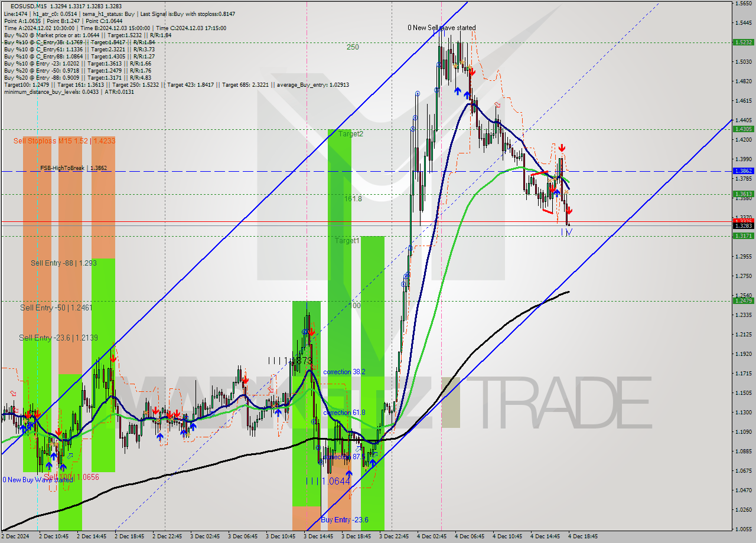Click the 'correction 61.8' label
Image resolution: width=756 pixels, height=543 pixels.
pos(344,413)
